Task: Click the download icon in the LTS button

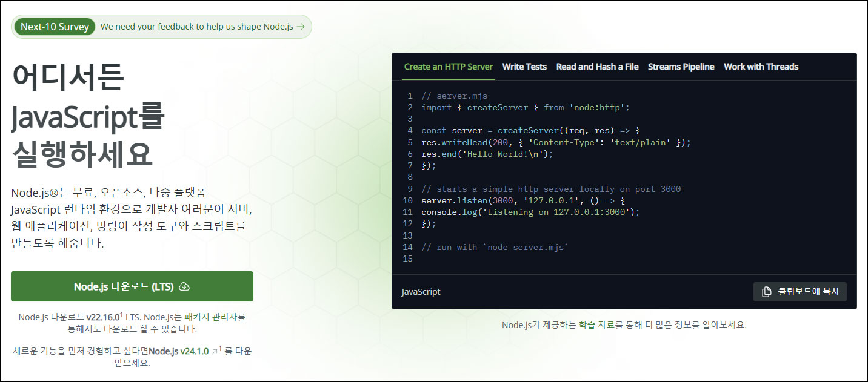Action: [185, 286]
